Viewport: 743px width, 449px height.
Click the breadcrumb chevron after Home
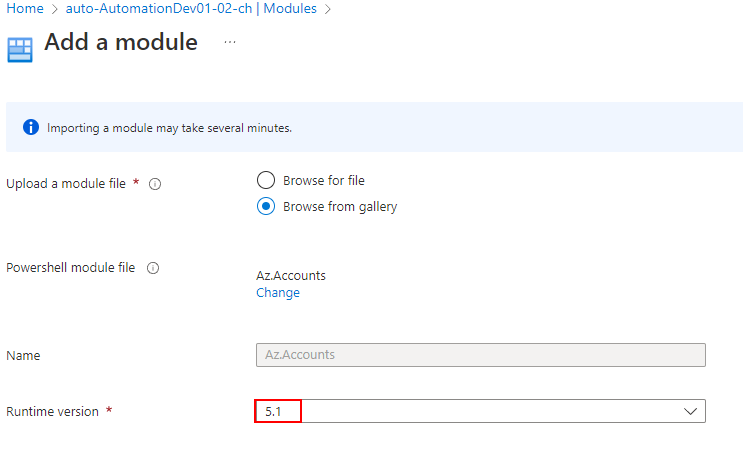click(x=54, y=9)
